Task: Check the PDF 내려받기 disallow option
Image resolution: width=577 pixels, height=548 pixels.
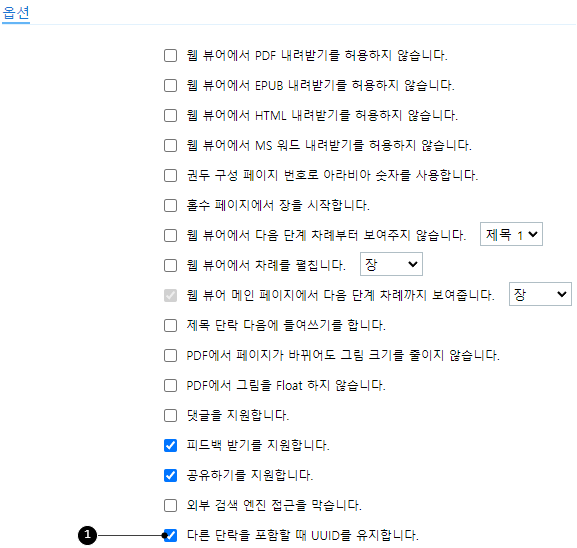Action: coord(170,56)
